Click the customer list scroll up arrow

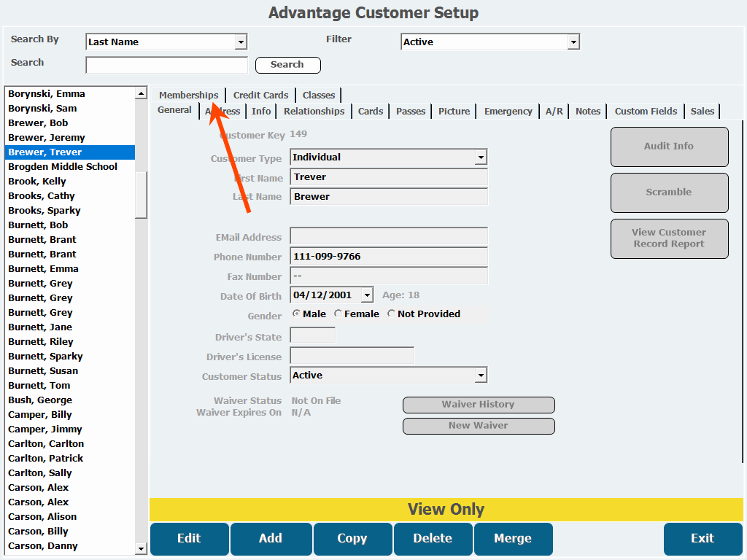click(x=141, y=93)
